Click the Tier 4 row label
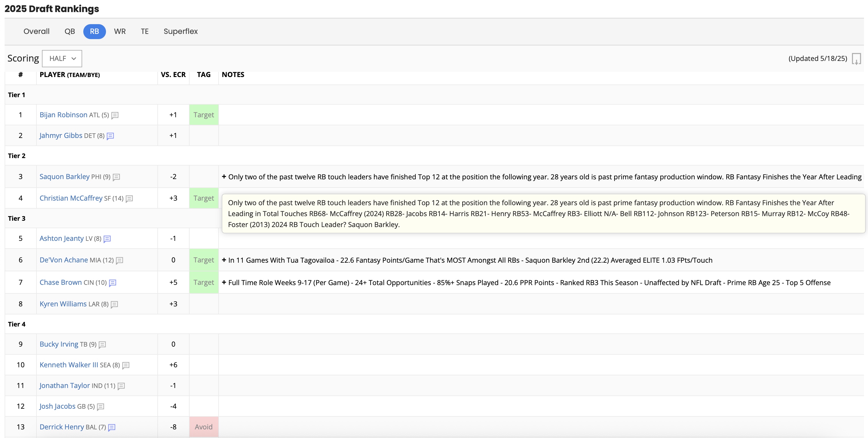Screen dimensions: 868x438 [16, 324]
